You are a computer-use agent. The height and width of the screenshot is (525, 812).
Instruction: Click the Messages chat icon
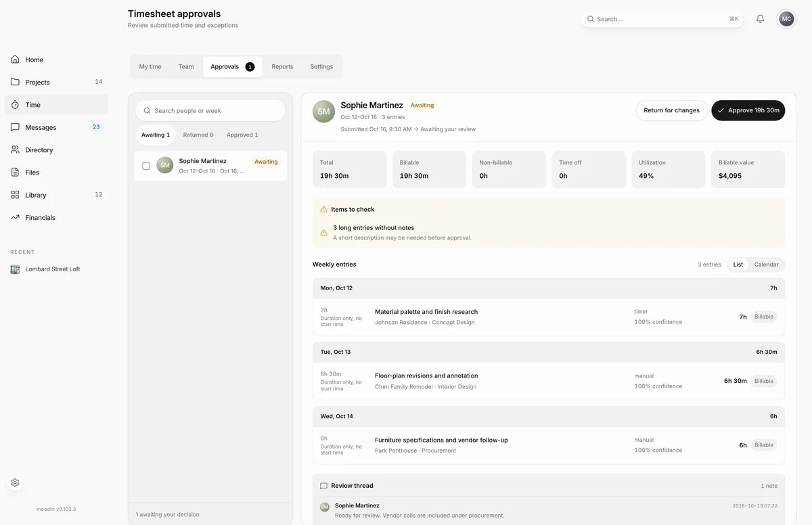click(15, 127)
